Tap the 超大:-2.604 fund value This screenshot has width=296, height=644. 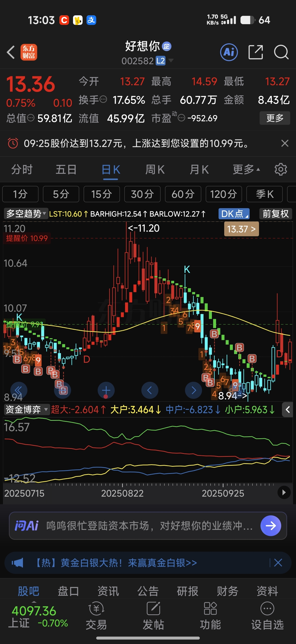[x=78, y=409]
